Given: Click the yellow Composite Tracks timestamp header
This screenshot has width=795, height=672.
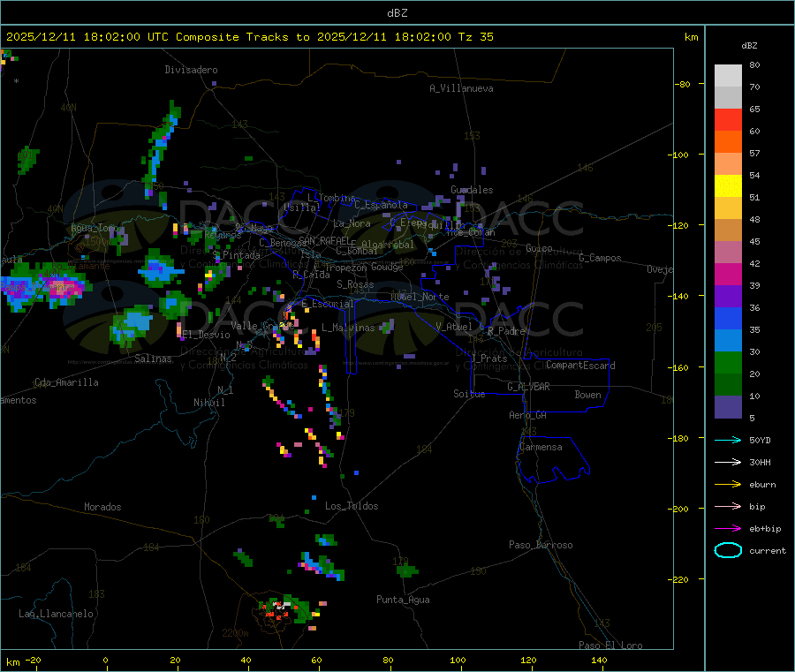Looking at the screenshot, I should [250, 37].
